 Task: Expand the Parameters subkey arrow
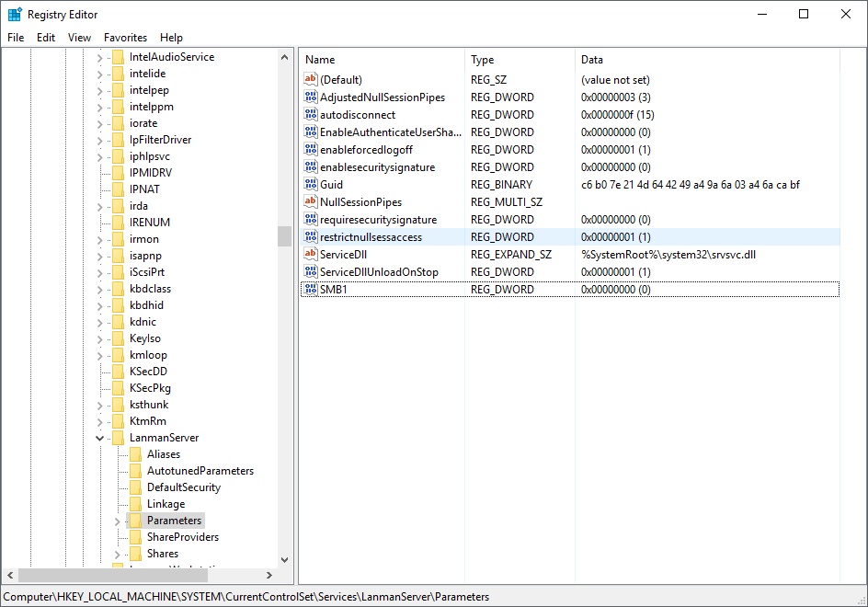[118, 521]
